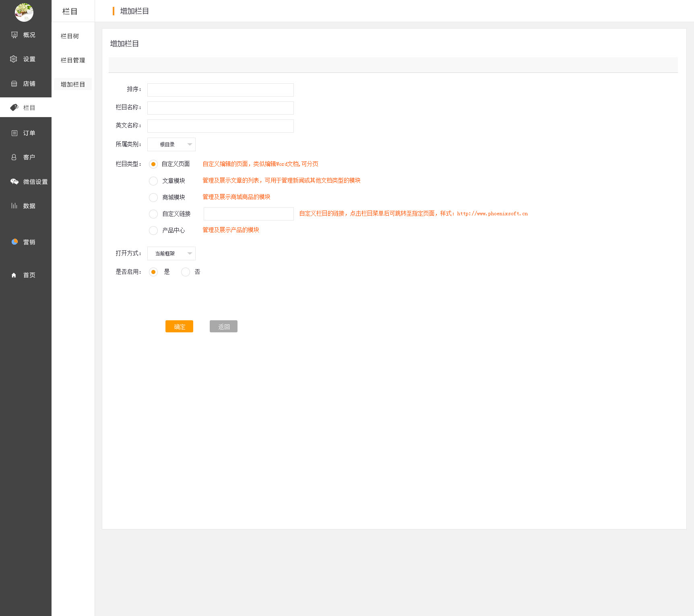Click the 店铺 store icon
Viewport: 694px width, 616px height.
coord(14,84)
